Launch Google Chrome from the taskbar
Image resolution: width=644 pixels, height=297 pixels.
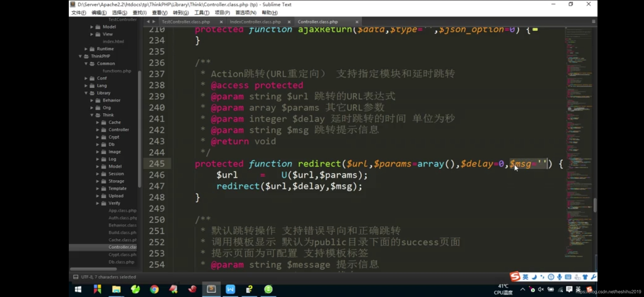coord(154,289)
